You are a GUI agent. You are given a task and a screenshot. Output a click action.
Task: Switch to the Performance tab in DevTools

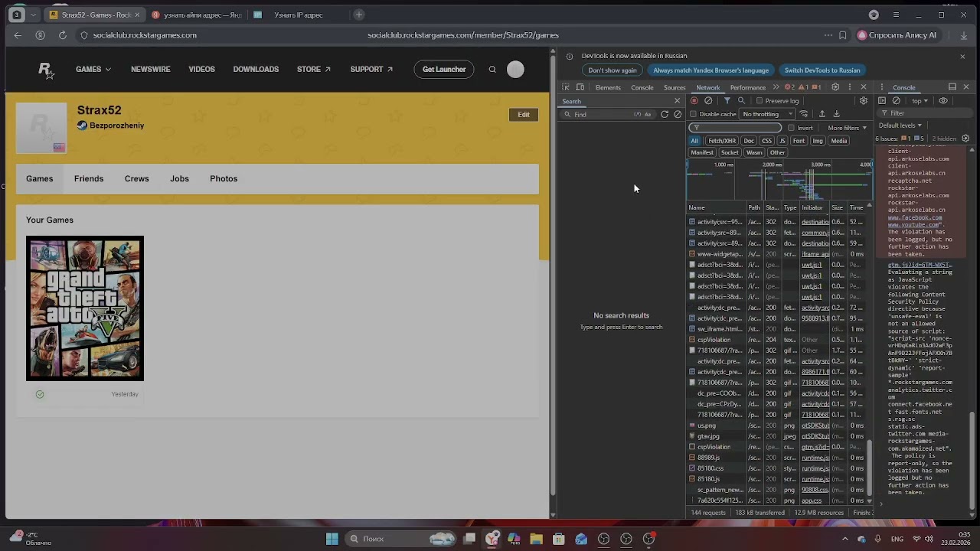pyautogui.click(x=748, y=88)
